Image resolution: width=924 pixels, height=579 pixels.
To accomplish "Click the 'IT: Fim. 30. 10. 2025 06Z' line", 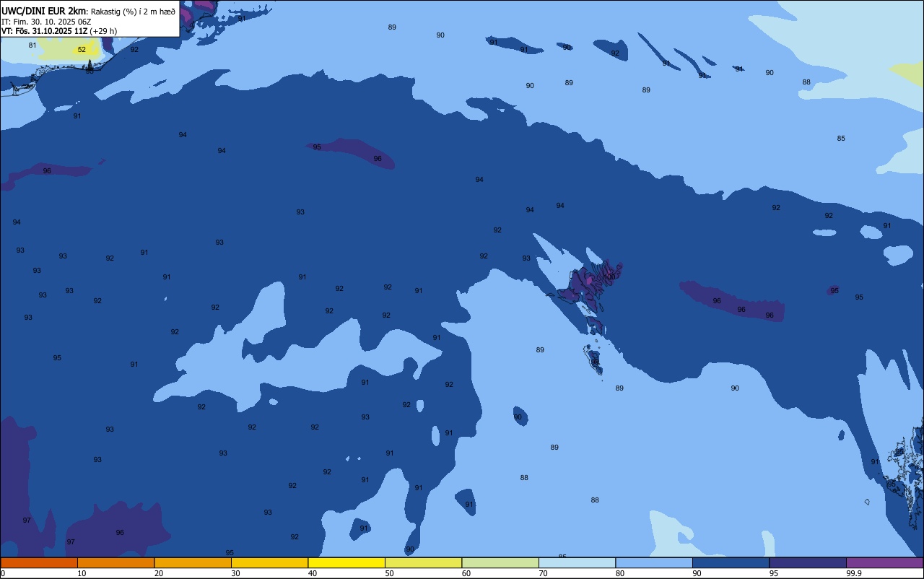I will click(46, 22).
